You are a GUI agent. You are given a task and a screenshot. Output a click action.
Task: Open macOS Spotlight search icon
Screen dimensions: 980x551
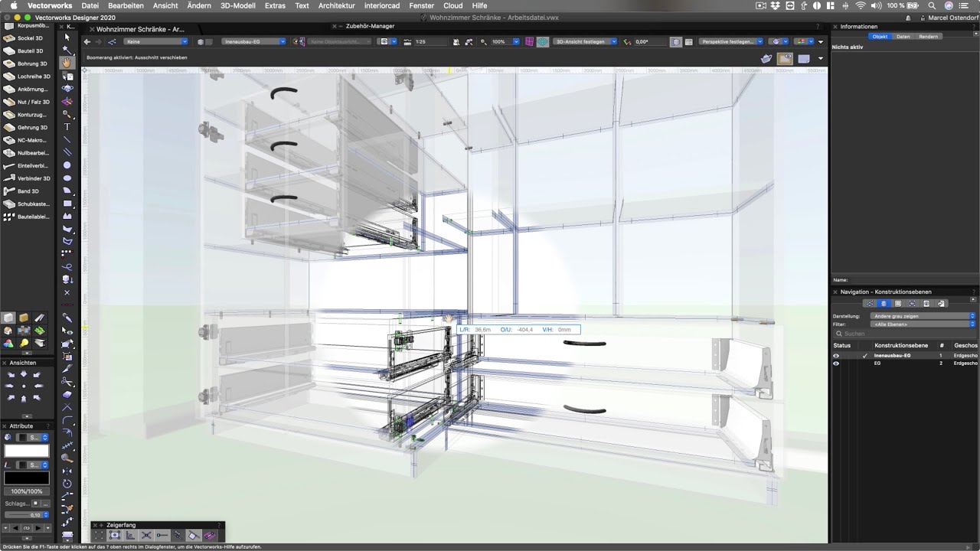[932, 5]
